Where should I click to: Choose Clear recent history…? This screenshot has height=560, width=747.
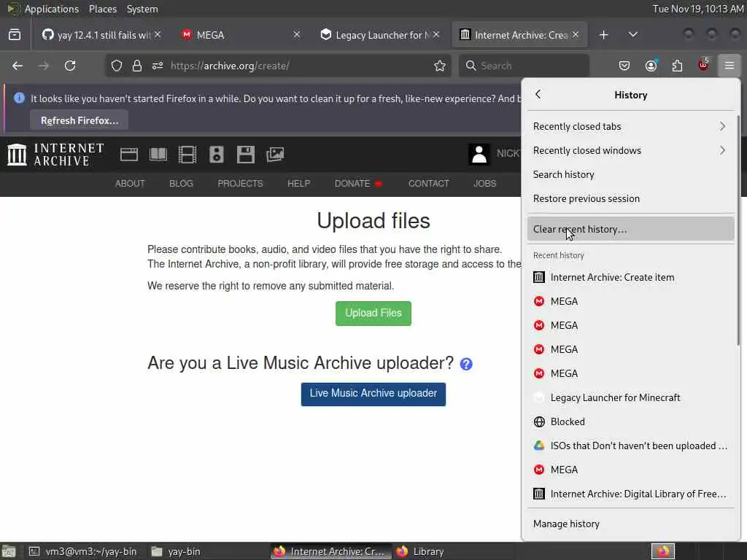[630, 229]
